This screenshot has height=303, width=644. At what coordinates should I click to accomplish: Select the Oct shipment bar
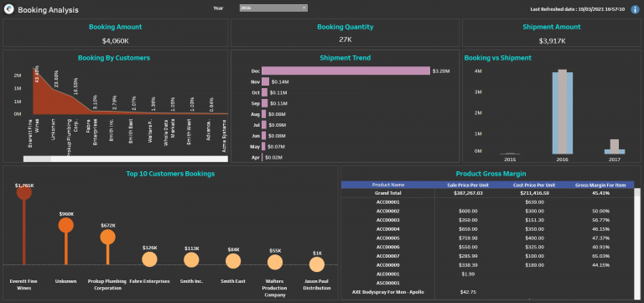(x=264, y=92)
